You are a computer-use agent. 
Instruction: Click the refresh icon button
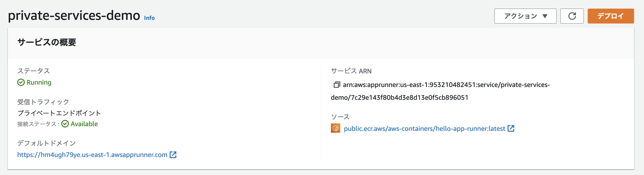click(x=572, y=16)
